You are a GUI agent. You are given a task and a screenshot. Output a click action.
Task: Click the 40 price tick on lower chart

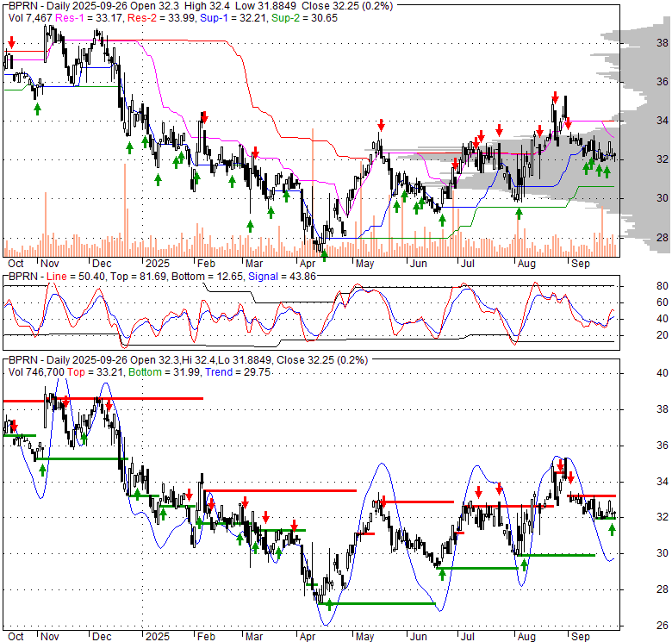pyautogui.click(x=663, y=373)
